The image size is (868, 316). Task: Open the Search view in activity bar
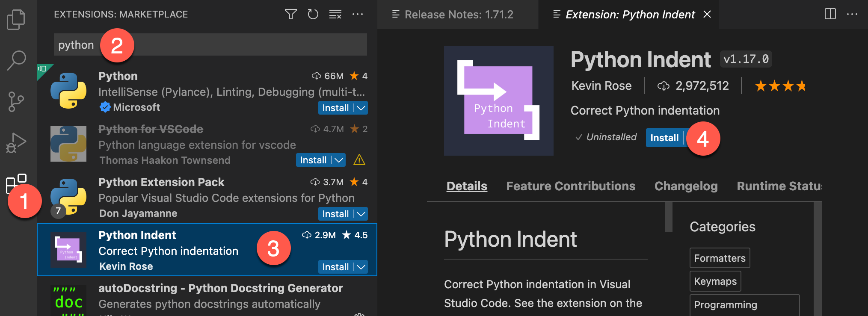(16, 61)
